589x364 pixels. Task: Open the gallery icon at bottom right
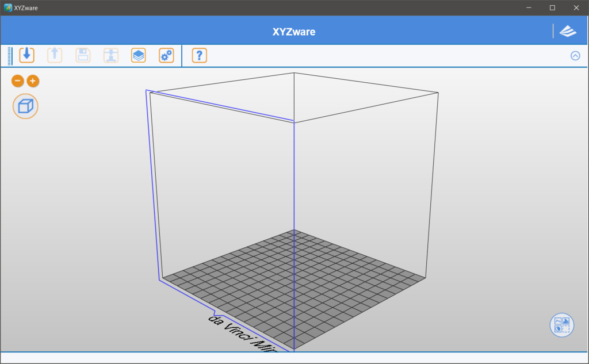click(562, 325)
